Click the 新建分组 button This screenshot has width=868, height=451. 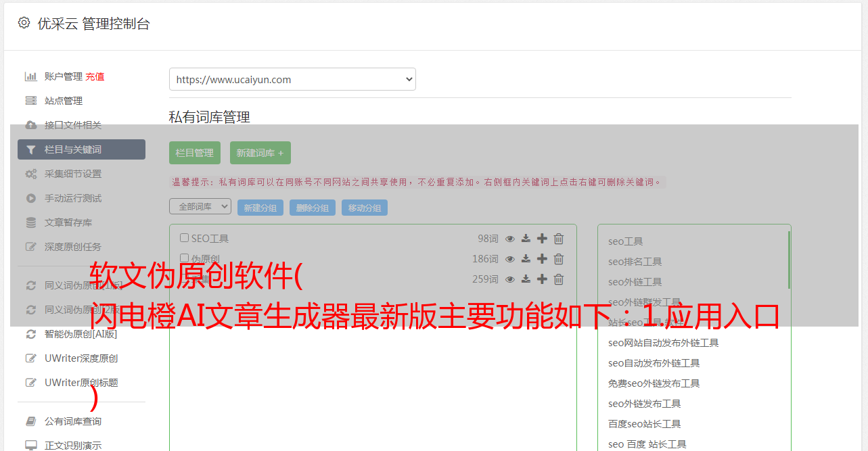click(260, 208)
